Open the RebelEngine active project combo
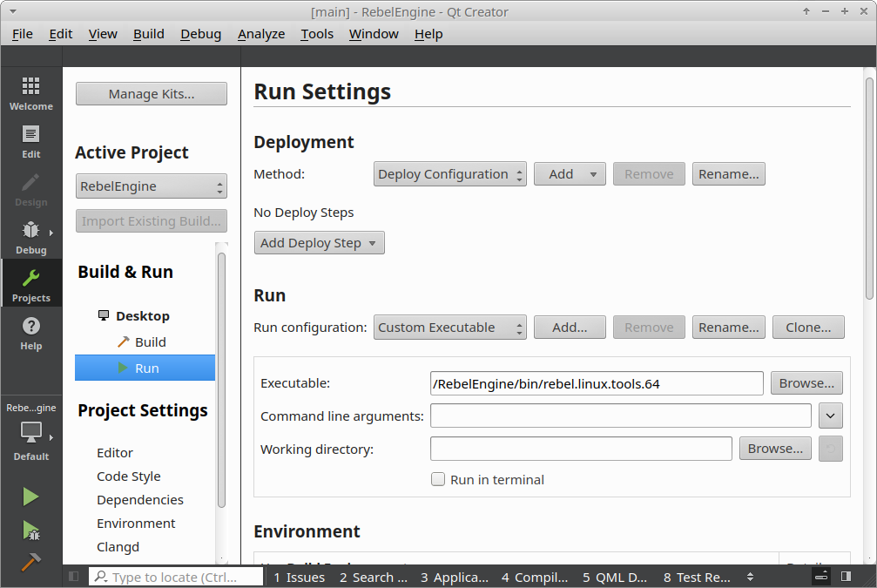This screenshot has width=877, height=588. pos(151,186)
